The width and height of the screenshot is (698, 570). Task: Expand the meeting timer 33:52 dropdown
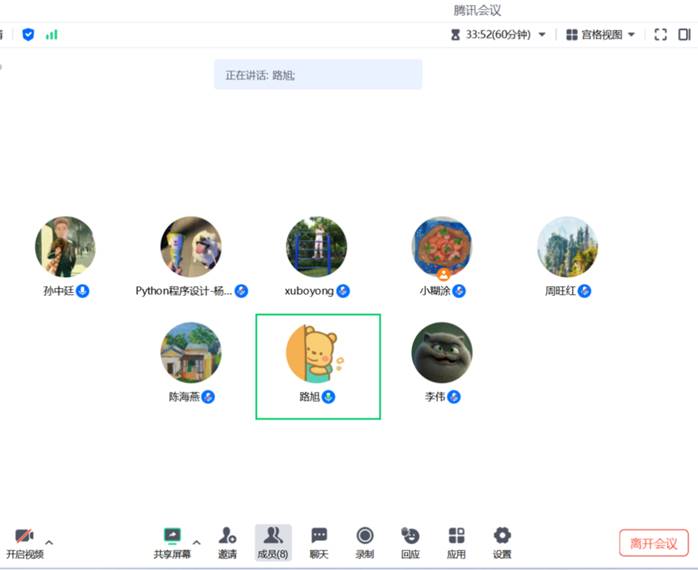pos(542,34)
